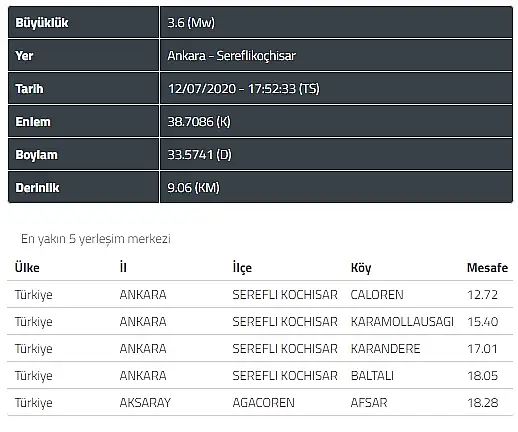Image resolution: width=518 pixels, height=432 pixels.
Task: Click the Ülke column header
Action: tap(27, 268)
